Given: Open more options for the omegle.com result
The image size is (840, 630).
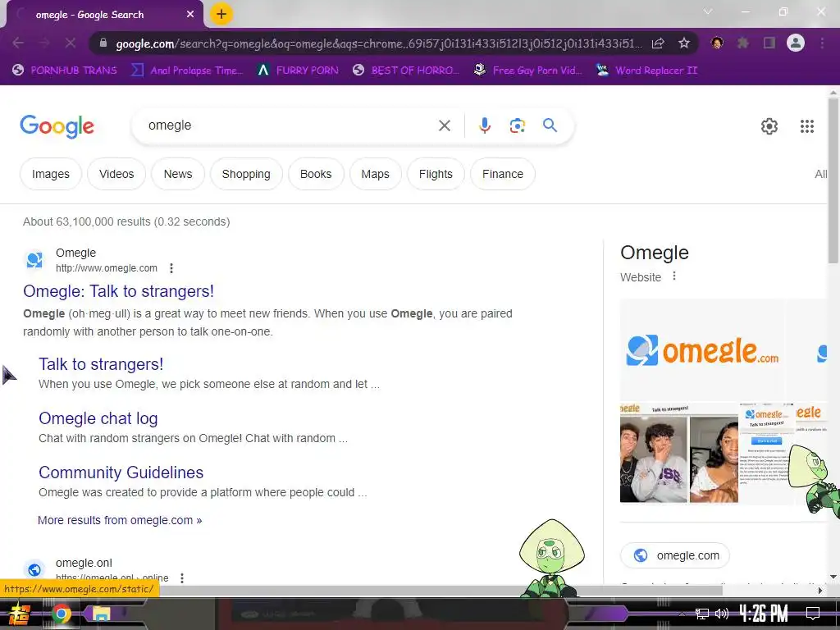Looking at the screenshot, I should 171,268.
